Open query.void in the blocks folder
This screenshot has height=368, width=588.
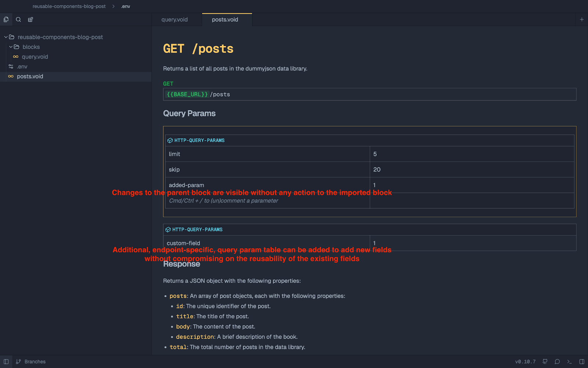pos(35,57)
